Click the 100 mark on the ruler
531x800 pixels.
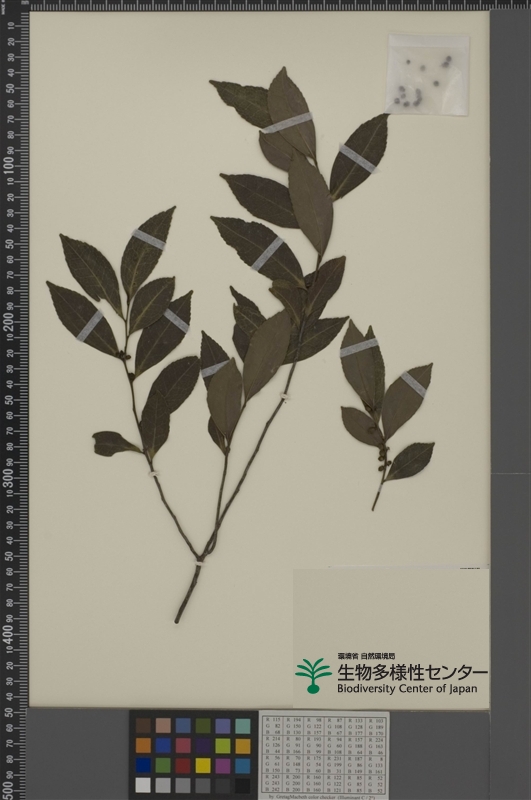click(9, 165)
